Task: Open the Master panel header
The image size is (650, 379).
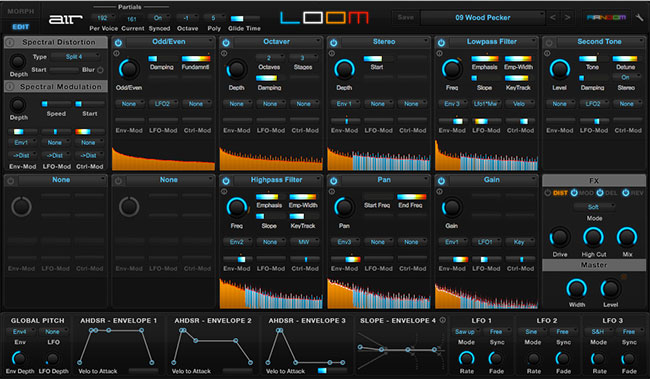Action: point(594,265)
